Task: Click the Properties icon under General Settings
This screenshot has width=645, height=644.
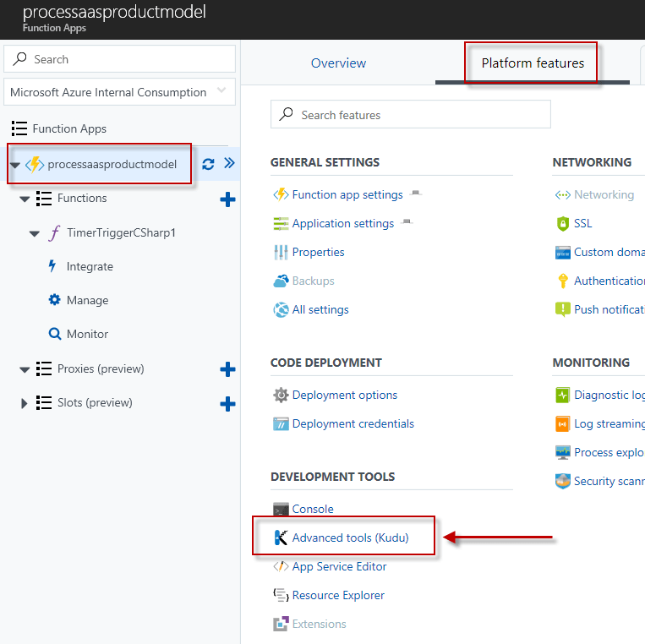Action: point(282,252)
